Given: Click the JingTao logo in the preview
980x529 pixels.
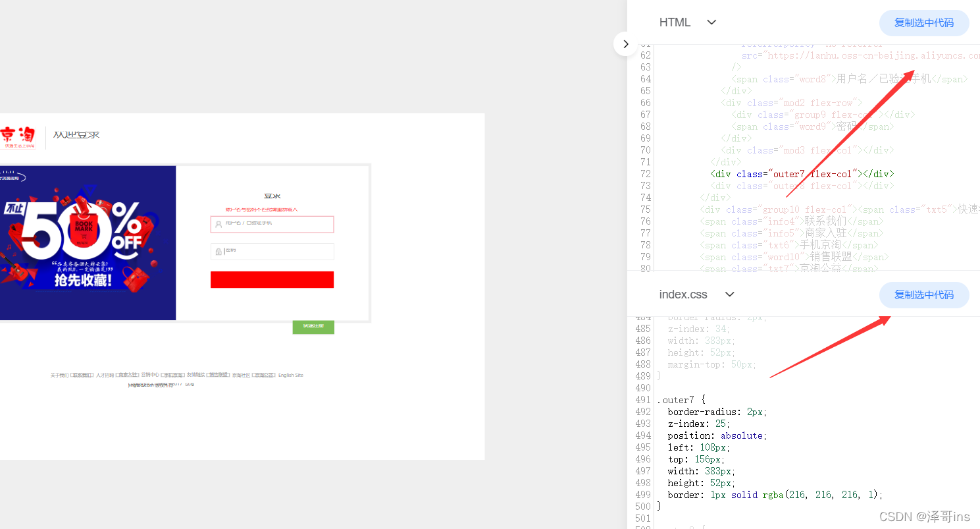Looking at the screenshot, I should click(18, 137).
